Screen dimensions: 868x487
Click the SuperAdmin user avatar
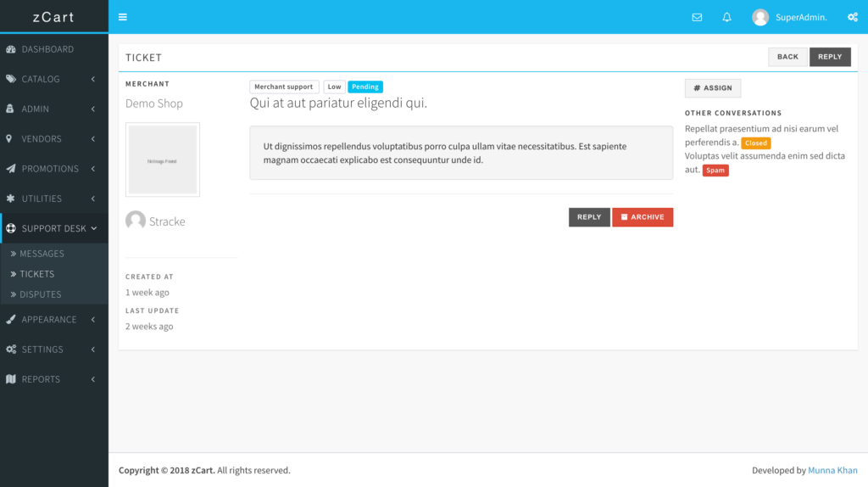point(760,17)
